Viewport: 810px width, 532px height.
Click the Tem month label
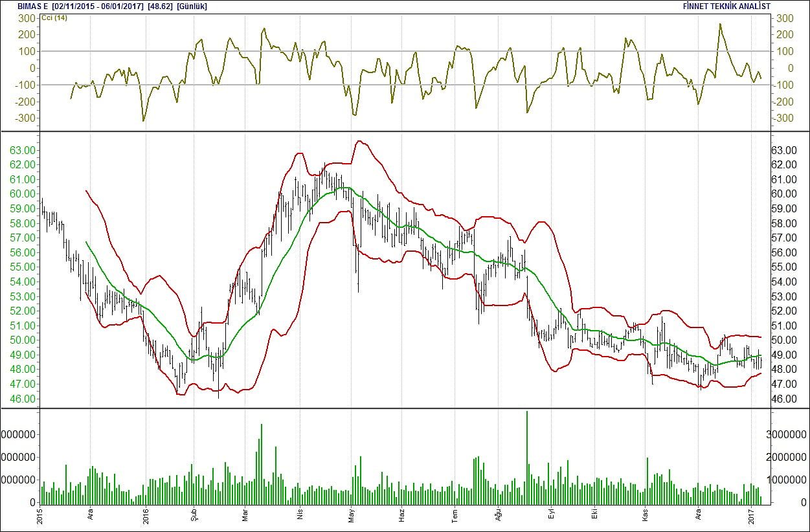pos(455,515)
